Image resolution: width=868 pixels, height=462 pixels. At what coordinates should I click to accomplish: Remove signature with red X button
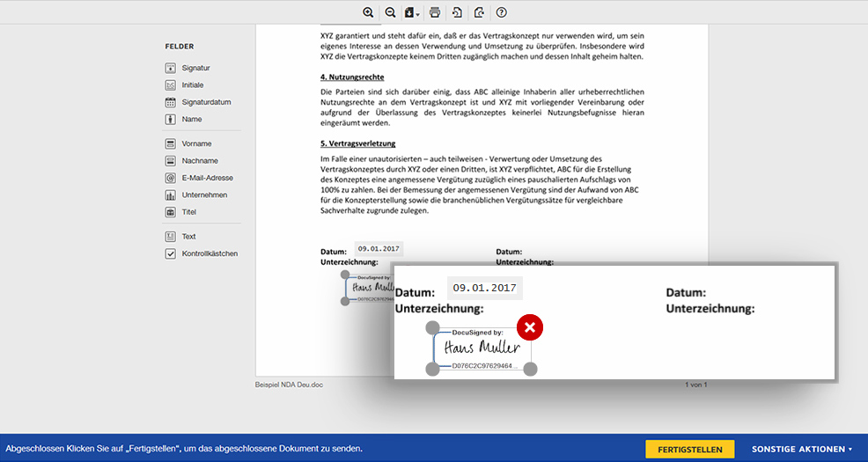pyautogui.click(x=529, y=327)
